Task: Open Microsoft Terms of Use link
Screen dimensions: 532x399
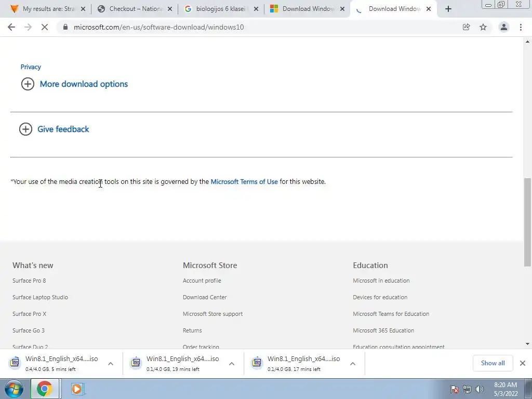Action: (244, 181)
